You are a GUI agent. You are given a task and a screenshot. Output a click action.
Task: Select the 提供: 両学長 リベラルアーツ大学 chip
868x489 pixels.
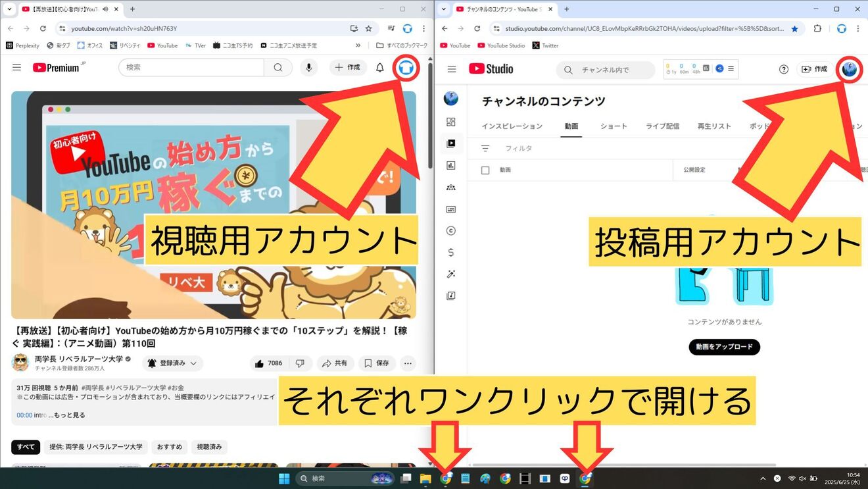[96, 447]
